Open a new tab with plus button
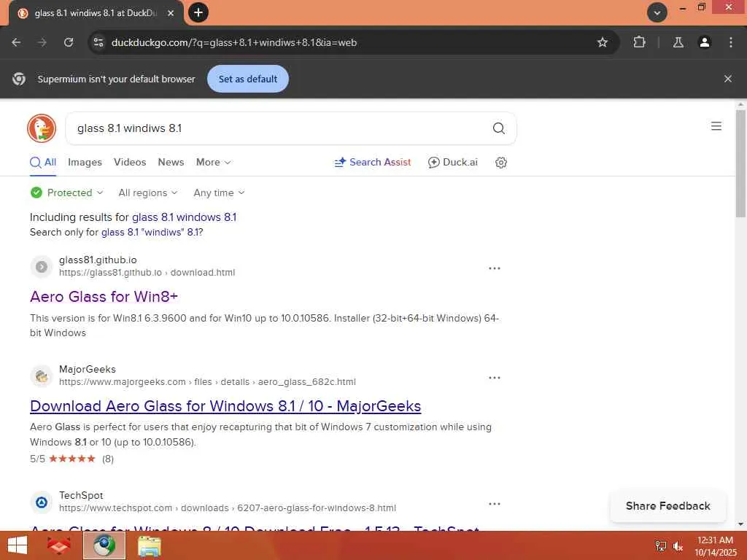This screenshot has height=560, width=747. (x=198, y=13)
